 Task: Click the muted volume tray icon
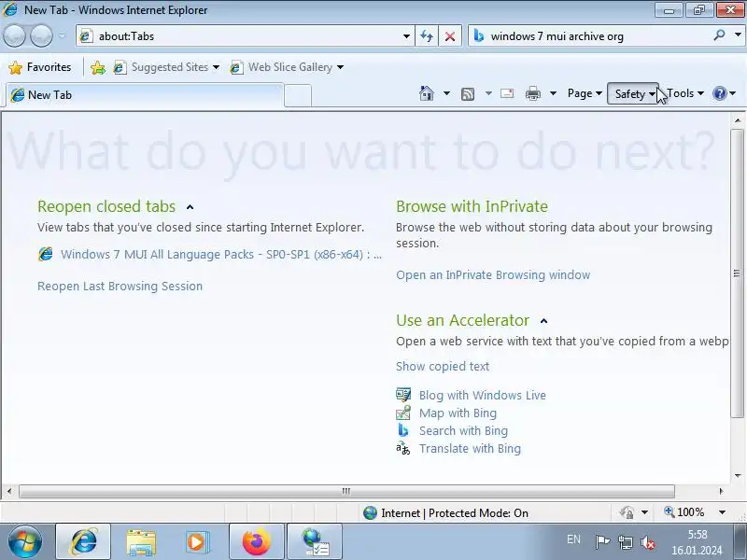point(648,542)
